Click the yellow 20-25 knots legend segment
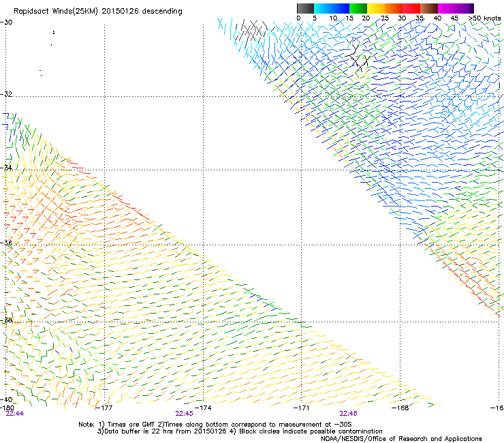 [x=376, y=8]
